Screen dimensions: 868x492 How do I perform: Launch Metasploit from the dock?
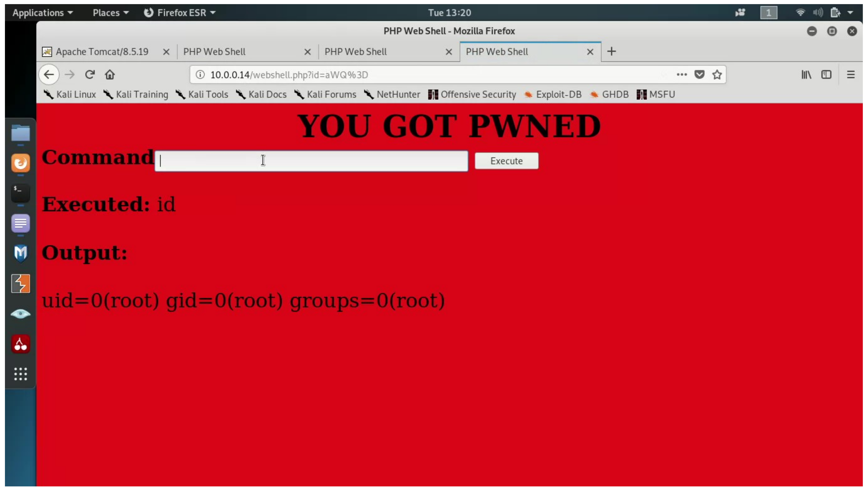[21, 253]
